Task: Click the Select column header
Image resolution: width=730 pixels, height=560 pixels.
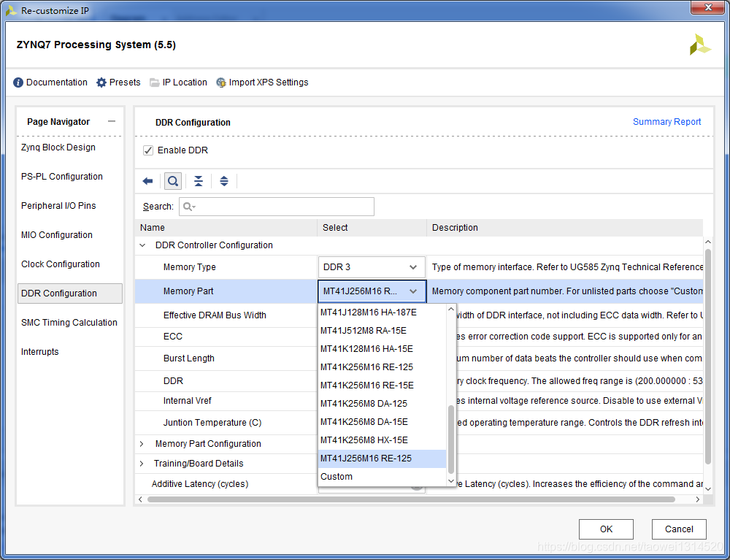Action: point(372,228)
